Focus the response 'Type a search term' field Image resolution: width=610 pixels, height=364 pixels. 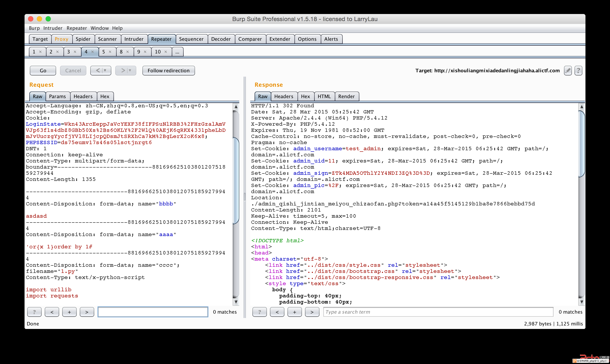(x=438, y=312)
